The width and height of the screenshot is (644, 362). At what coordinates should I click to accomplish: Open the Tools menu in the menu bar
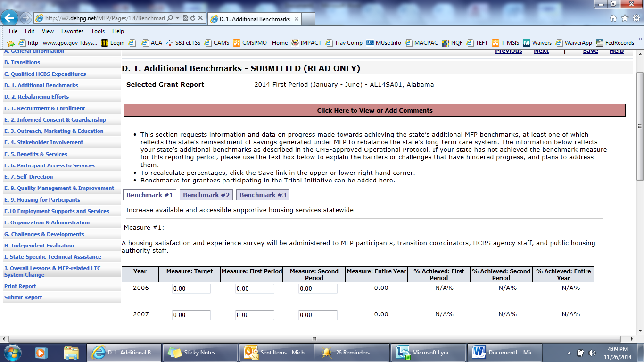tap(98, 31)
